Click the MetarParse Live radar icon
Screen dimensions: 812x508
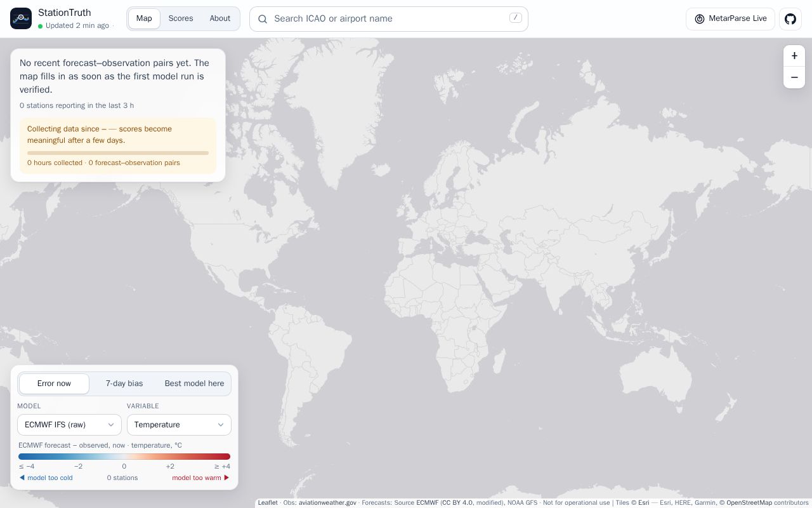coord(700,19)
